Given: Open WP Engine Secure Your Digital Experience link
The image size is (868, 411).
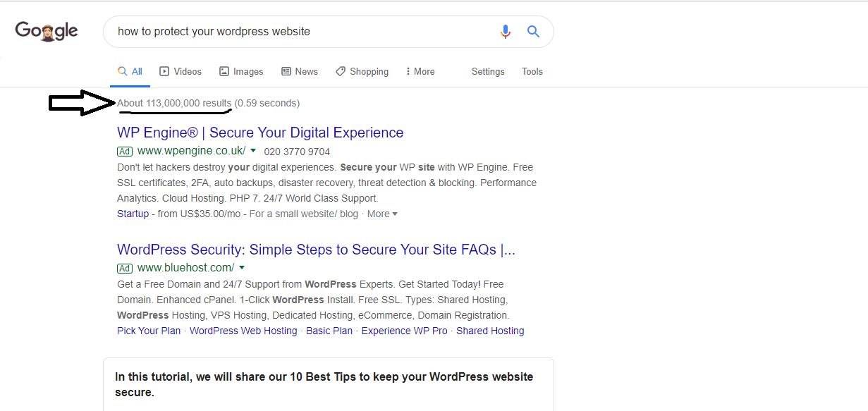Looking at the screenshot, I should (x=260, y=133).
